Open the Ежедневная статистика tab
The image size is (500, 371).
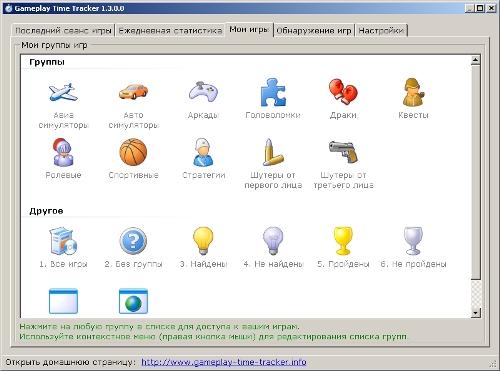170,31
